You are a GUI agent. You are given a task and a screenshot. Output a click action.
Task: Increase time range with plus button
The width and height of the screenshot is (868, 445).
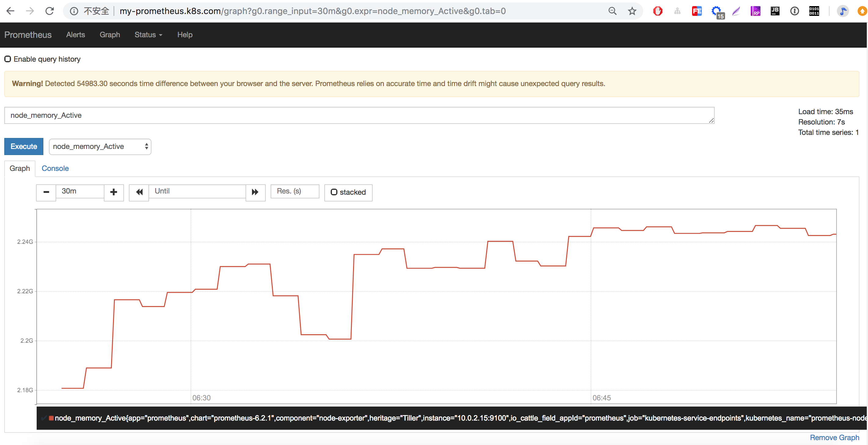114,192
